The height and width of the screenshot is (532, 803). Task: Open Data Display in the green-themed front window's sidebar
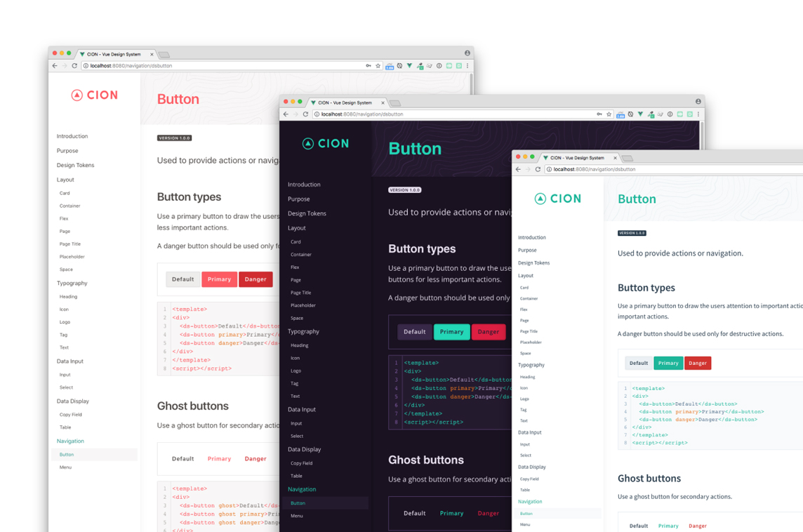click(531, 467)
